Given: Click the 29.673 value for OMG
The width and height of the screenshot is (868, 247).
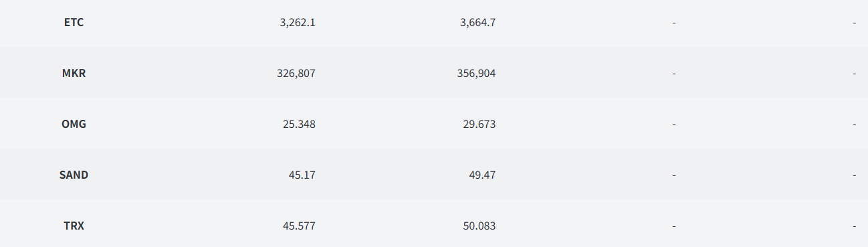Looking at the screenshot, I should [x=479, y=124].
